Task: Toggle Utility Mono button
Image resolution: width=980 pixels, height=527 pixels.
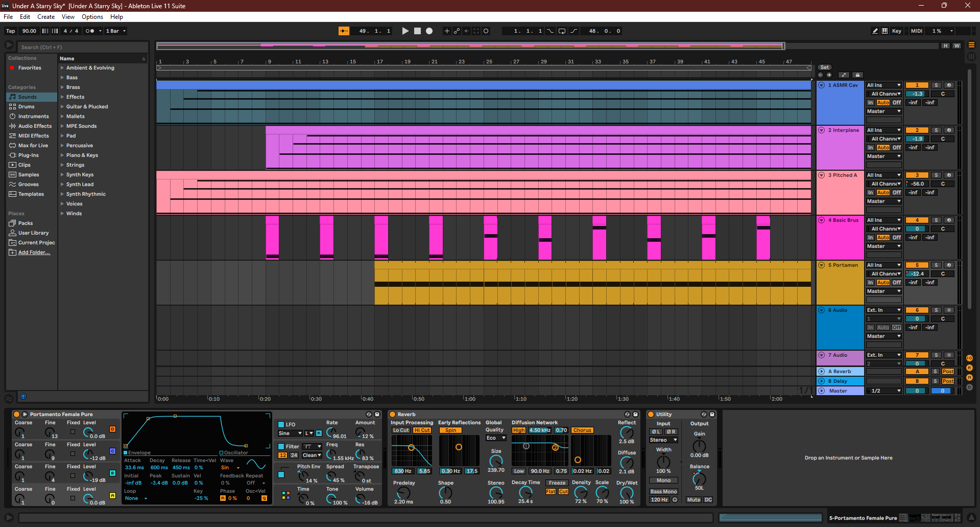Action: (x=663, y=480)
